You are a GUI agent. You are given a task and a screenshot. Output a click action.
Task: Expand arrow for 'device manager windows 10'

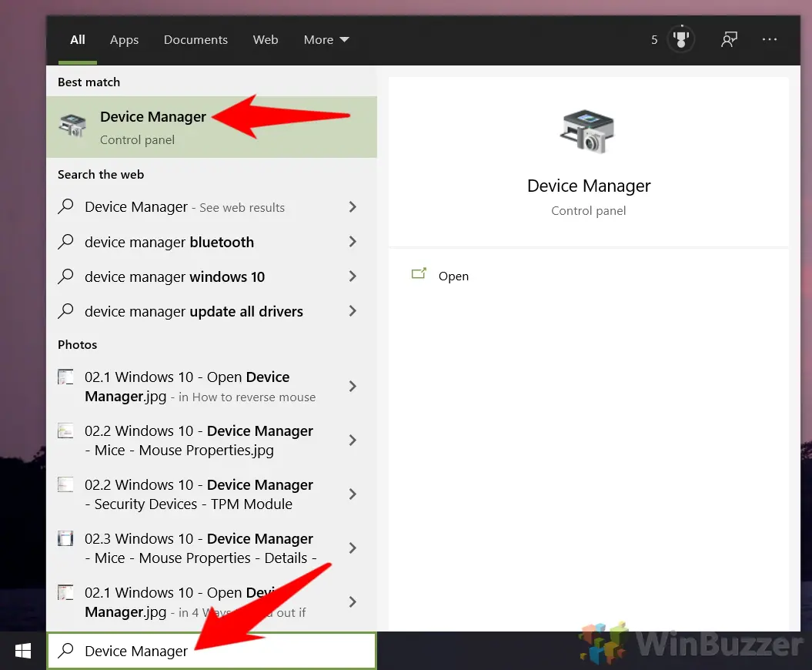[x=353, y=276]
